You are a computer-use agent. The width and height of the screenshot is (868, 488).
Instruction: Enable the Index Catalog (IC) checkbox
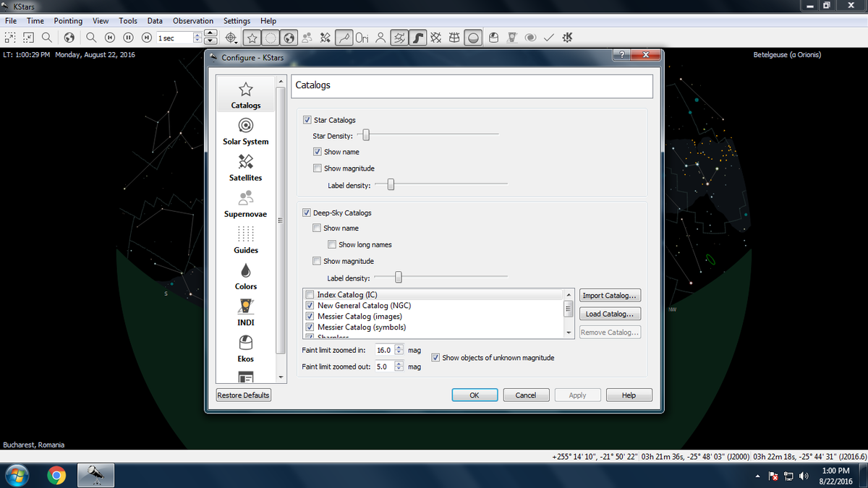(x=310, y=295)
